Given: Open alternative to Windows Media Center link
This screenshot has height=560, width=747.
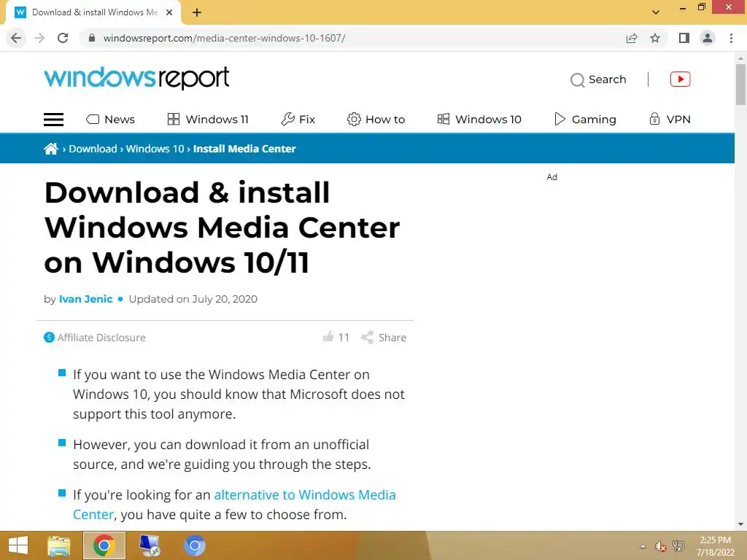Looking at the screenshot, I should tap(234, 505).
